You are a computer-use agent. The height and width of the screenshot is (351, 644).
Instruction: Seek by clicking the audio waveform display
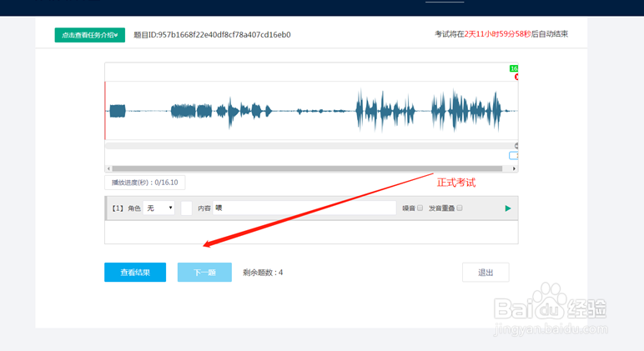pyautogui.click(x=311, y=111)
